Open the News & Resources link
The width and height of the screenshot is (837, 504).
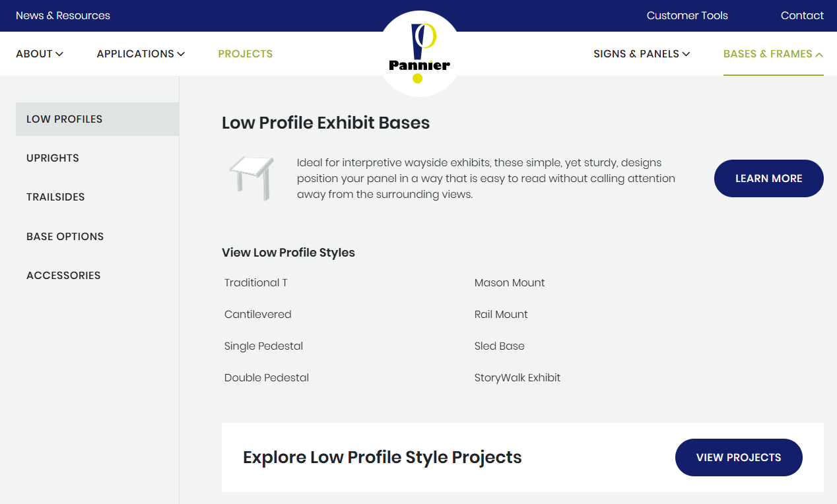click(63, 16)
